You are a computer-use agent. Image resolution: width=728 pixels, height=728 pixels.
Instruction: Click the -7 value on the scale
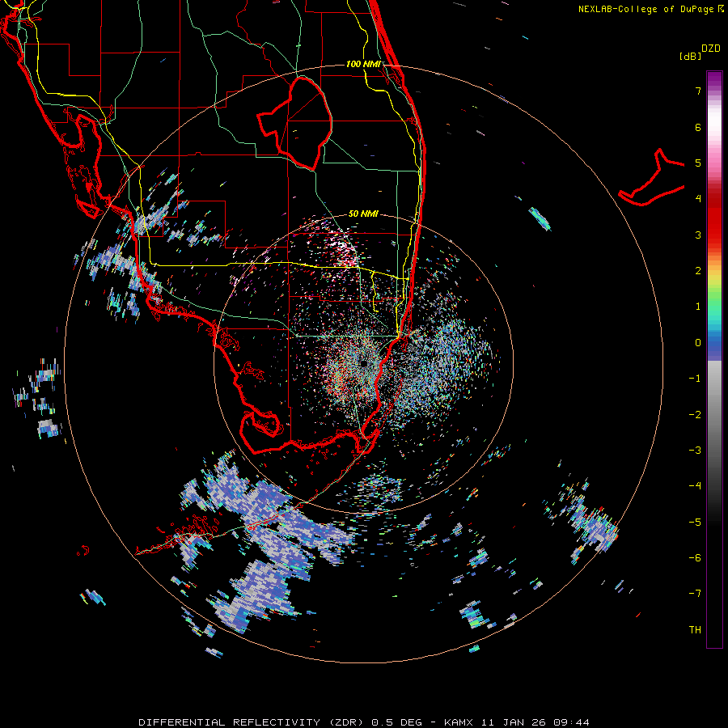(x=695, y=594)
